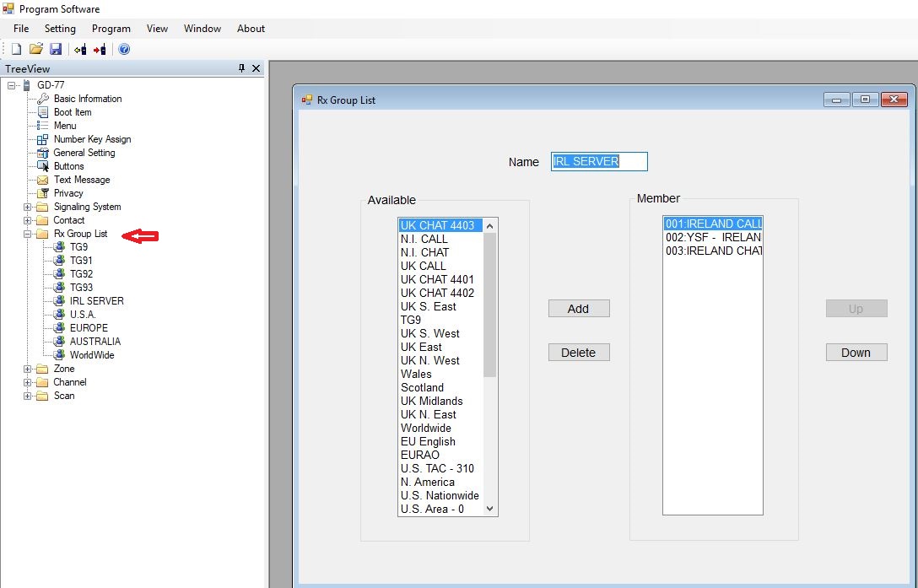This screenshot has height=588, width=918.
Task: Select N. America in Available list
Action: click(x=440, y=482)
